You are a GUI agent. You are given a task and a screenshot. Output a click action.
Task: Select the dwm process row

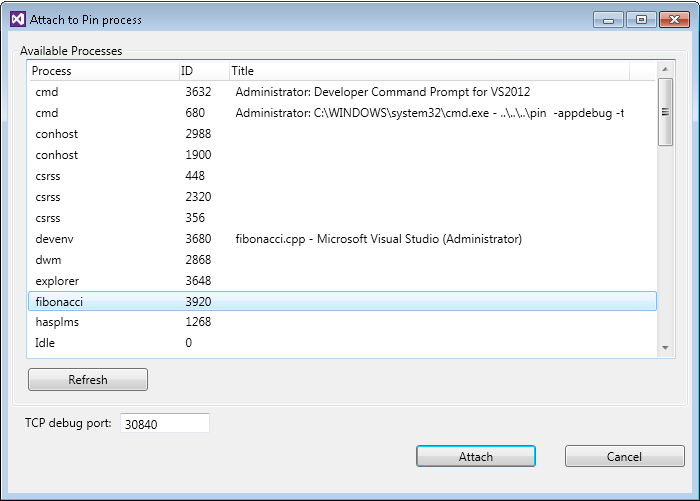point(342,260)
